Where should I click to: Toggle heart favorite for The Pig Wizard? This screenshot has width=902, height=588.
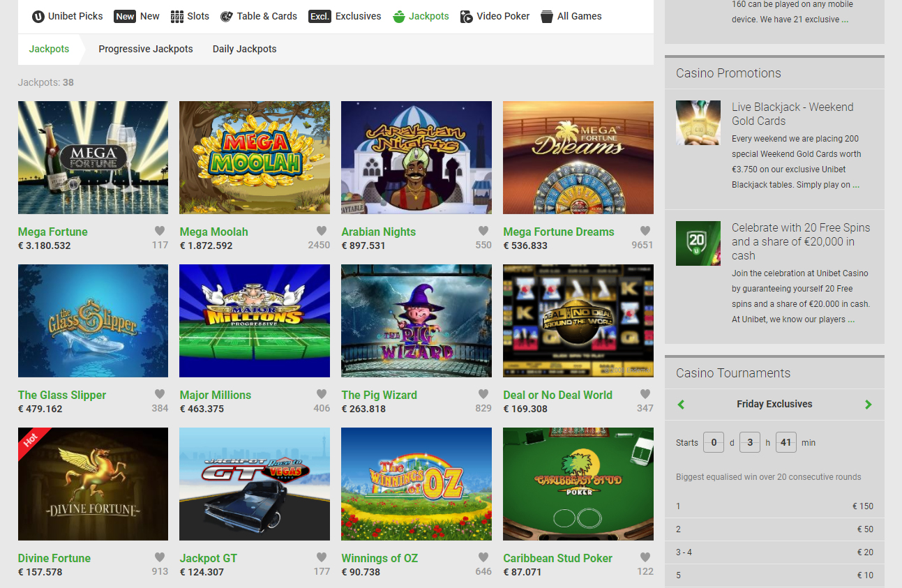483,394
